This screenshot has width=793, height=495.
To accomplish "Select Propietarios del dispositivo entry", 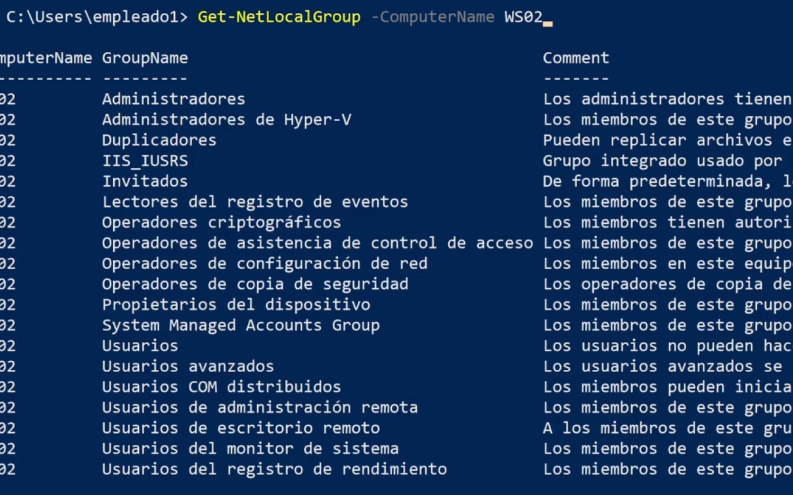I will 236,305.
